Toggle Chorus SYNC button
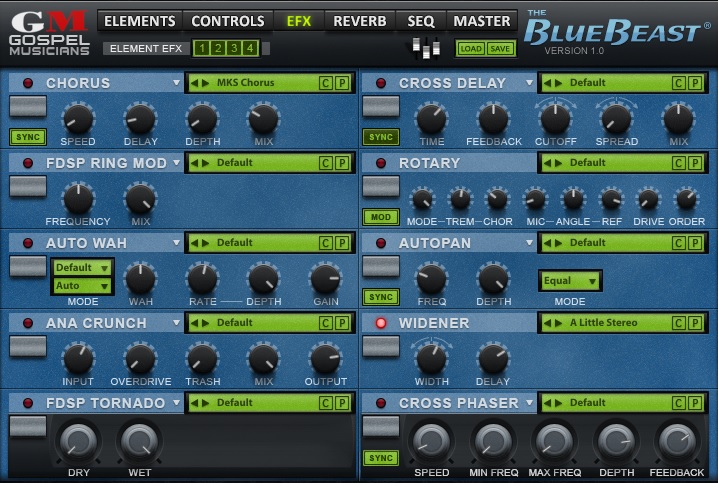This screenshot has height=483, width=718. click(28, 137)
